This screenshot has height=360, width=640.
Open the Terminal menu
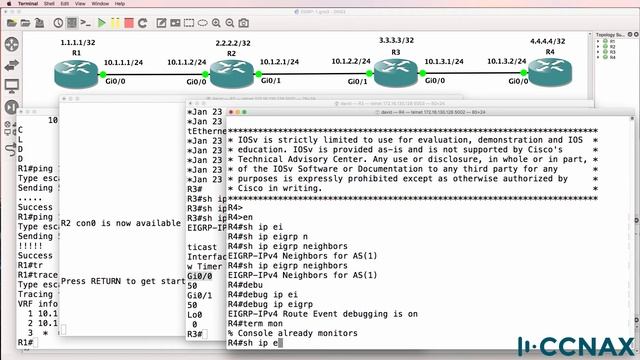click(x=28, y=3)
